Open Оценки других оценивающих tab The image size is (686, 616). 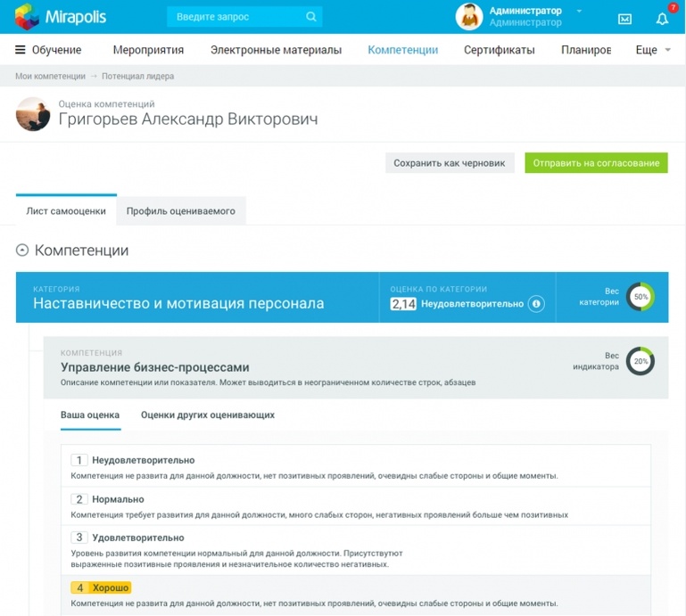pos(208,415)
